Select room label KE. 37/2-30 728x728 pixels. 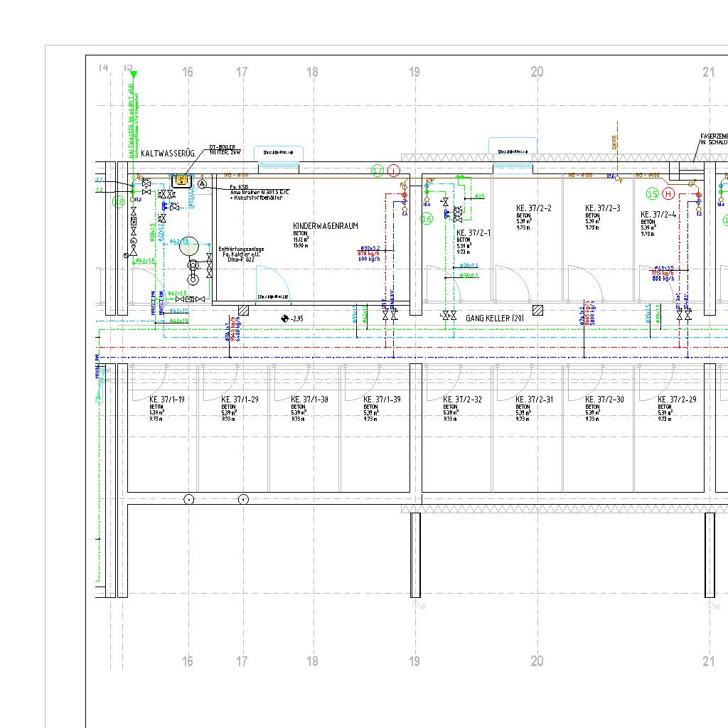604,400
